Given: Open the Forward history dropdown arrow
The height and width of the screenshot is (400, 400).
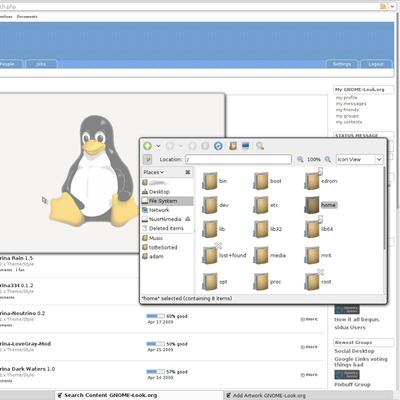Looking at the screenshot, I should coord(181,146).
